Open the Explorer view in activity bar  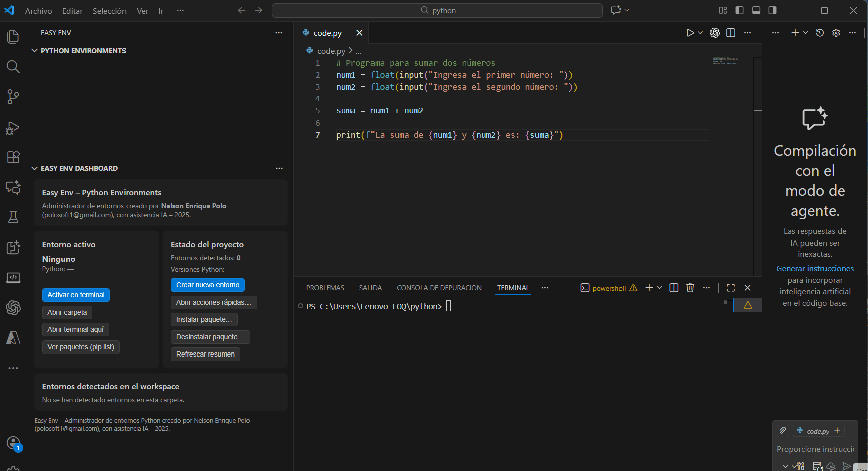point(13,37)
